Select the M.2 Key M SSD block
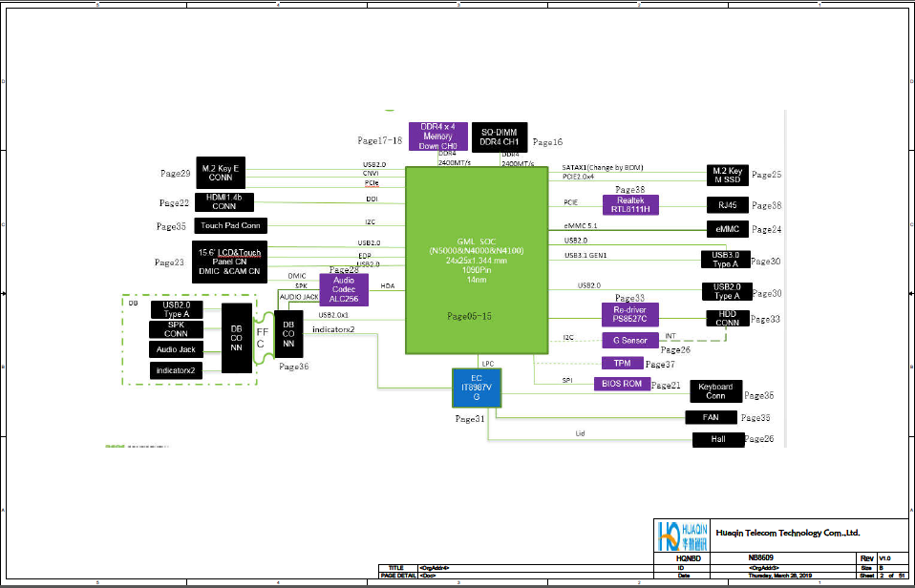The width and height of the screenshot is (915, 588). click(x=727, y=175)
